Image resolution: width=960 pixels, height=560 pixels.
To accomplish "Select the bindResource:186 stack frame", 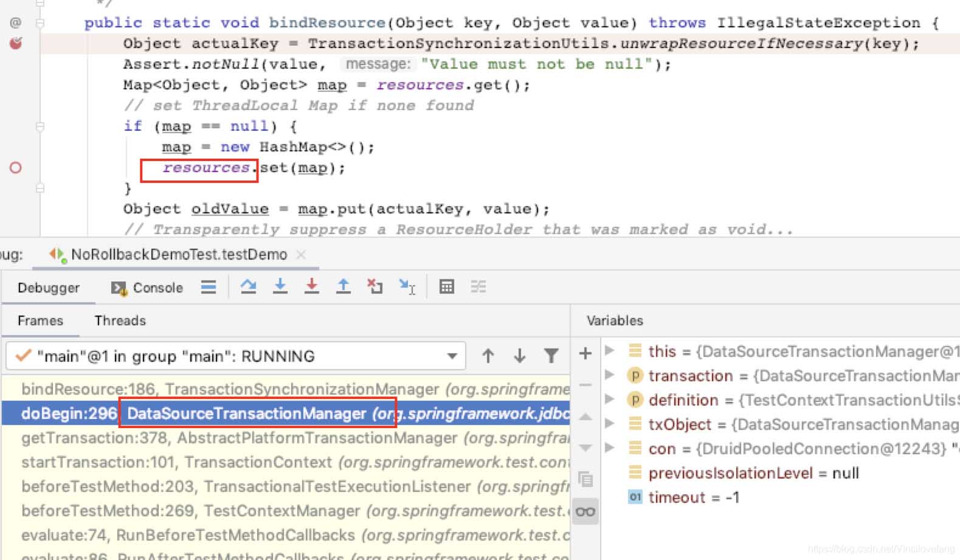I will pyautogui.click(x=286, y=389).
